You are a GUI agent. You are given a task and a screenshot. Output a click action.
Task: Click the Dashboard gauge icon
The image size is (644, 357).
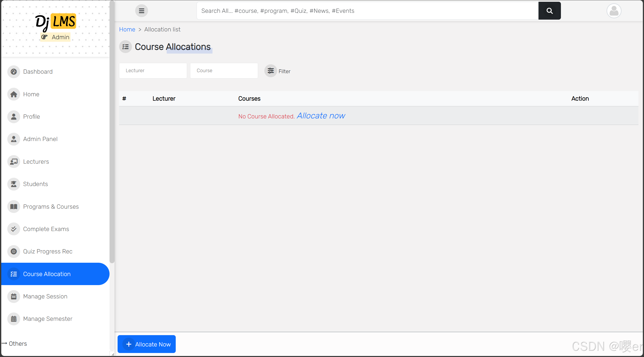(x=14, y=72)
